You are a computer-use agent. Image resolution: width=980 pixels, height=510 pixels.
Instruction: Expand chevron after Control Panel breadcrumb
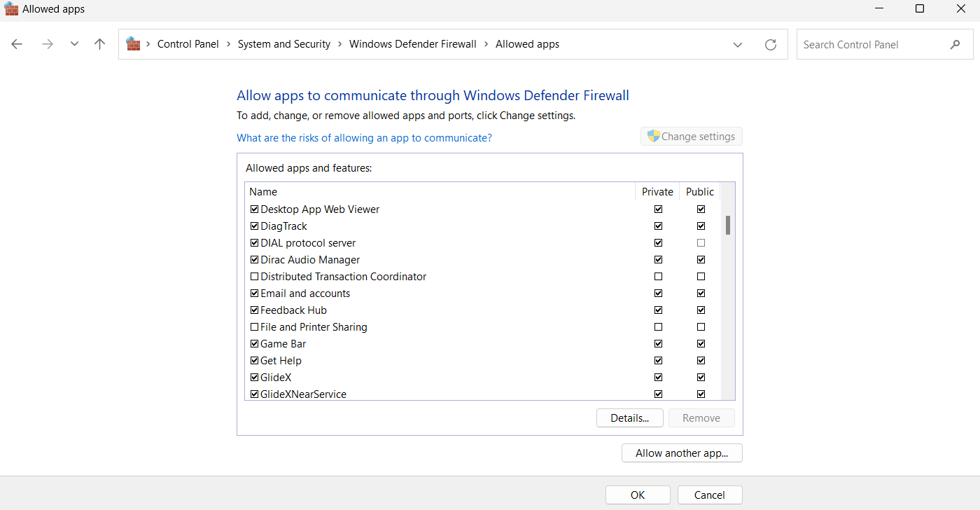(x=228, y=44)
